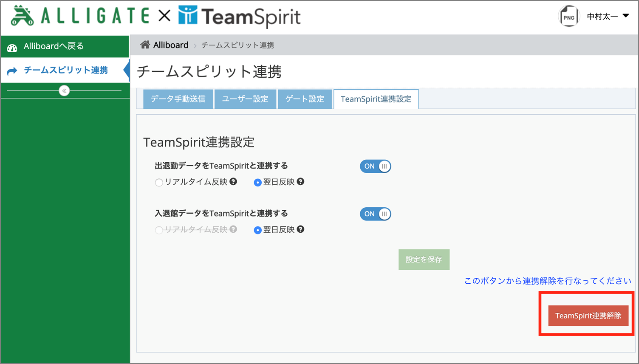Select 翌日反映 radio for 入退館データ
The image size is (639, 364).
pyautogui.click(x=257, y=230)
